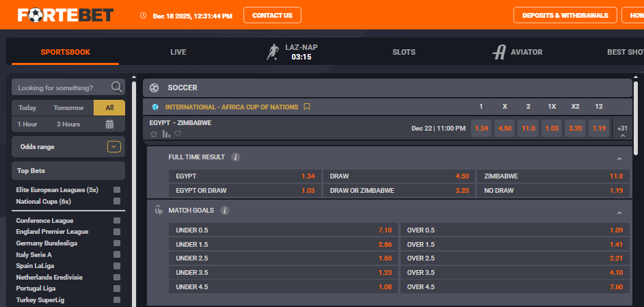Bookmark the Africa Cup of Nations league

[307, 107]
